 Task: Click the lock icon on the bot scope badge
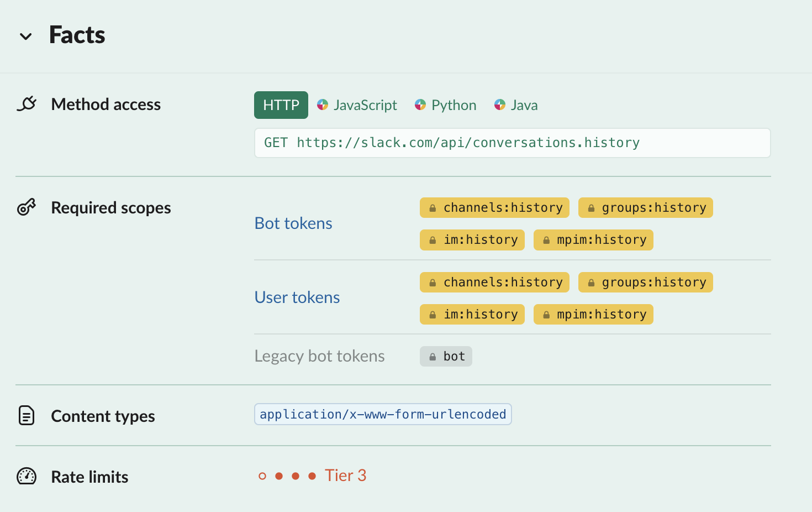tap(433, 356)
